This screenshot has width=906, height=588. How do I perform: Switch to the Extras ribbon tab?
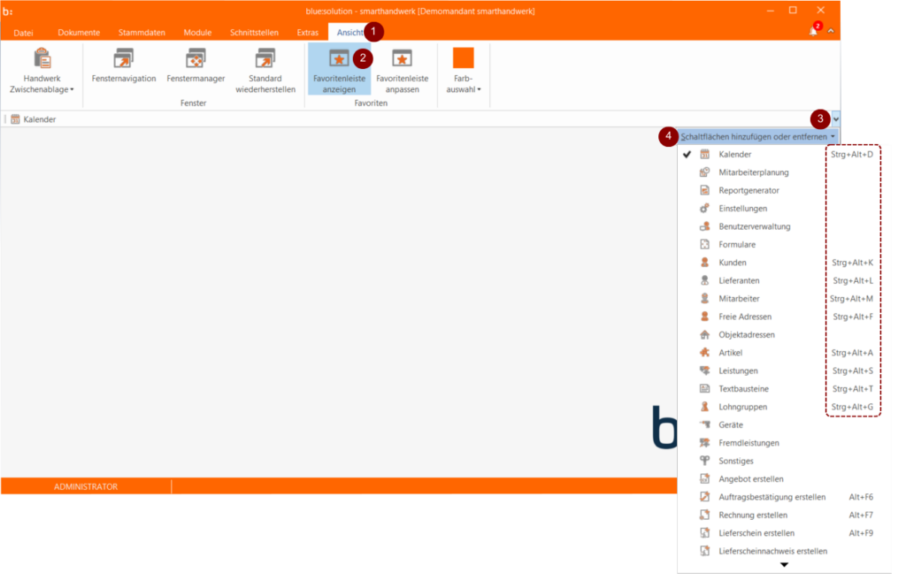click(308, 32)
